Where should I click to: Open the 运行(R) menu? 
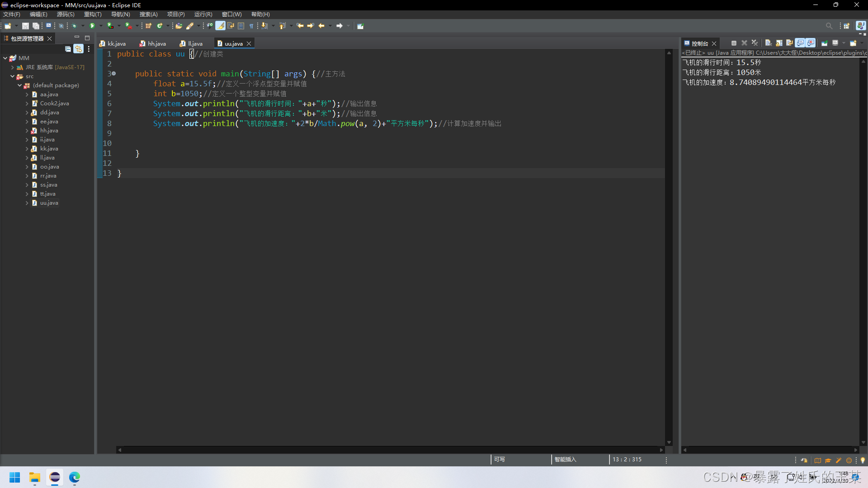(x=203, y=14)
